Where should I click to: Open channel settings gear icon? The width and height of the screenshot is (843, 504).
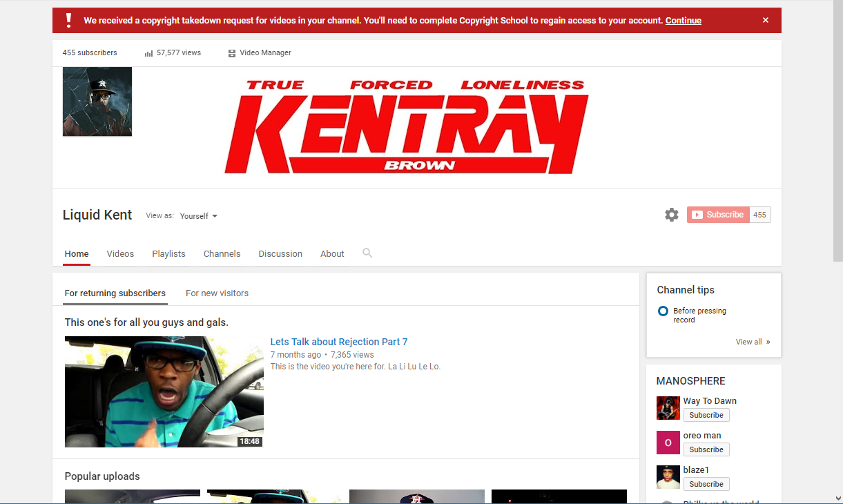672,215
